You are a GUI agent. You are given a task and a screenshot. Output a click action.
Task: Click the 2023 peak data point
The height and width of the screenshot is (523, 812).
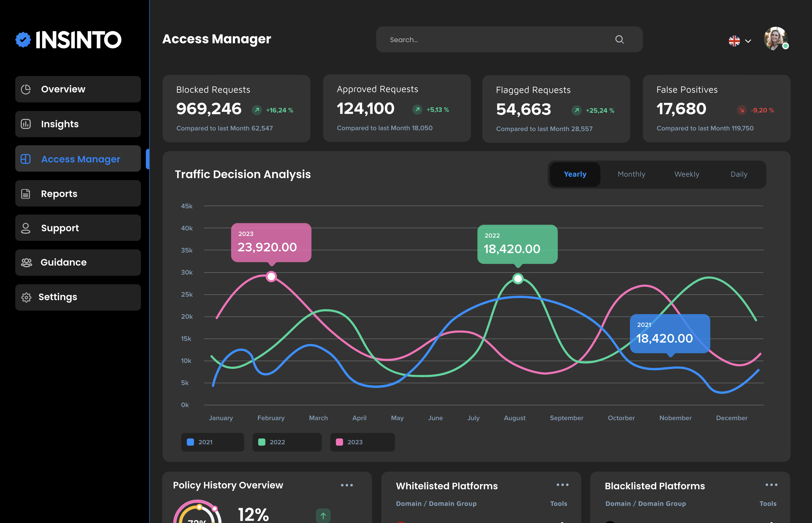coord(271,276)
